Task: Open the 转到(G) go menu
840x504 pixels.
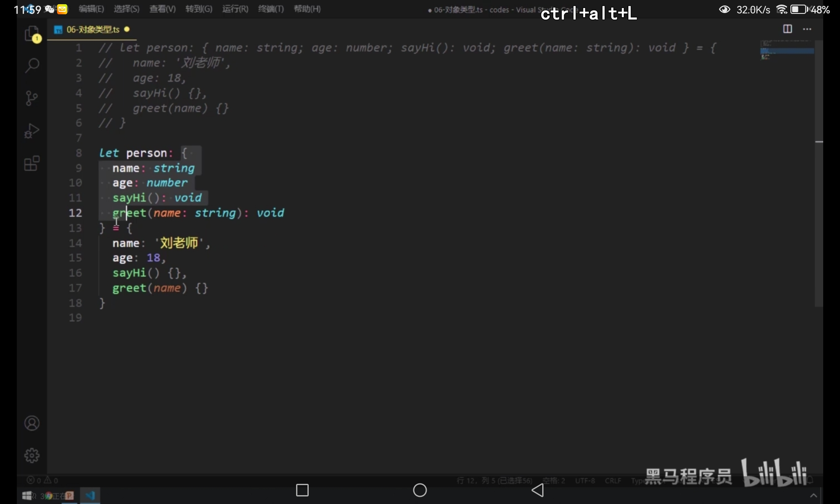Action: (x=199, y=9)
